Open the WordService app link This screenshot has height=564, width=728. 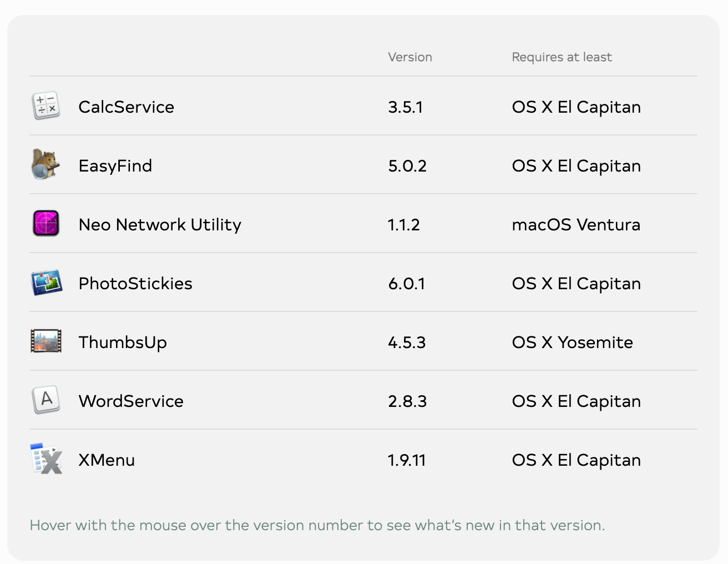[x=131, y=401]
